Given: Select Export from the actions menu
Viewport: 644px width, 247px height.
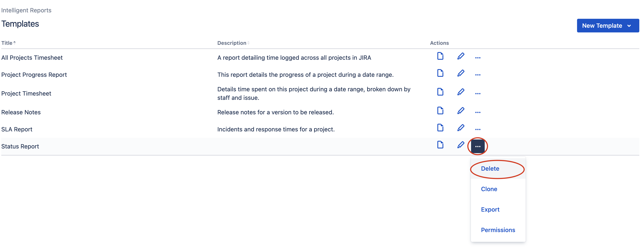Looking at the screenshot, I should 490,210.
